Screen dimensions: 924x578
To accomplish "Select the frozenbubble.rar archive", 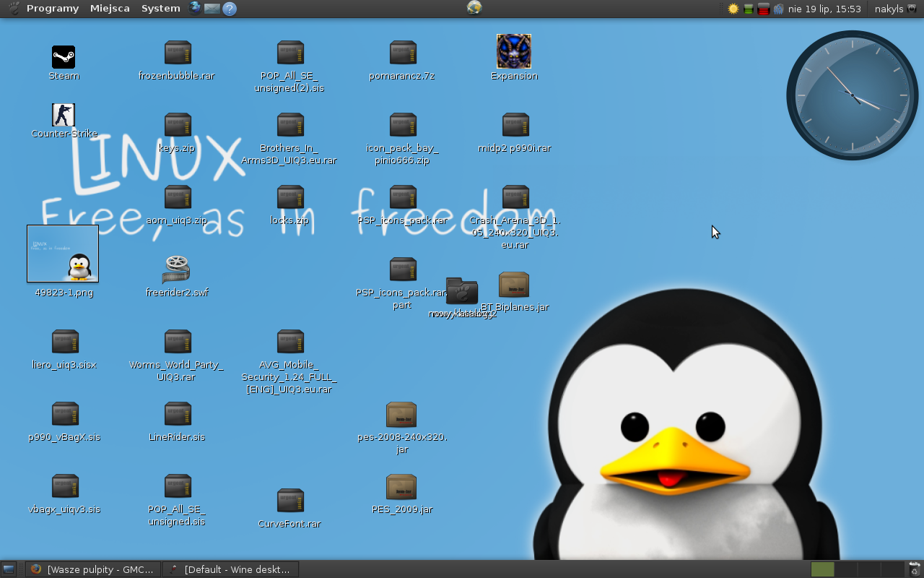I will pyautogui.click(x=177, y=53).
